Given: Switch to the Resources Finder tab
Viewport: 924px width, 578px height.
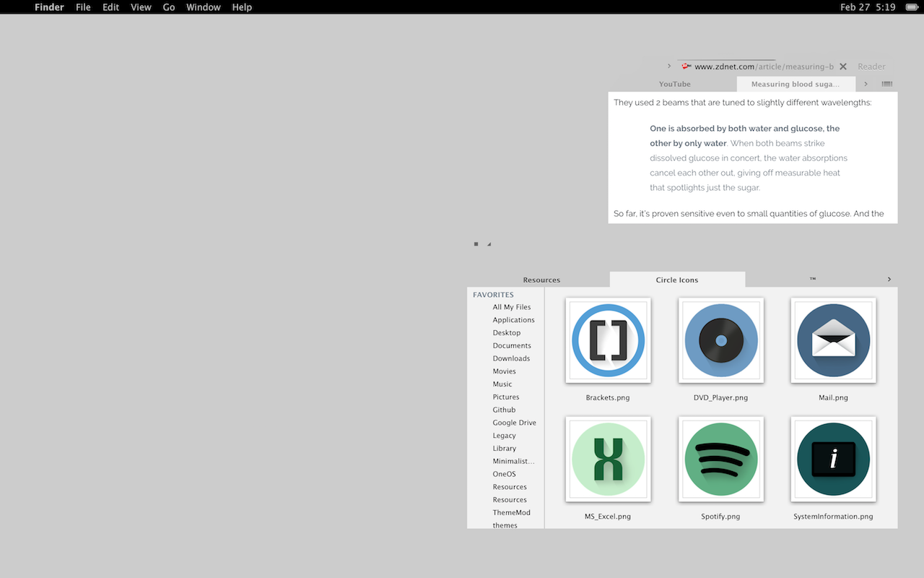Looking at the screenshot, I should click(x=541, y=280).
